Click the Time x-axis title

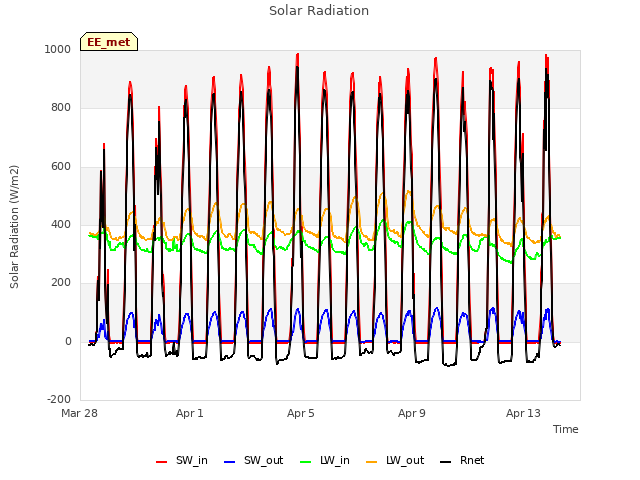(566, 429)
